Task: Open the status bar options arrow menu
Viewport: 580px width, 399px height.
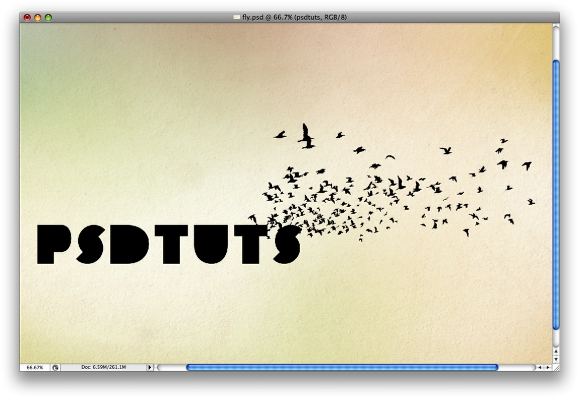Action: tap(149, 367)
